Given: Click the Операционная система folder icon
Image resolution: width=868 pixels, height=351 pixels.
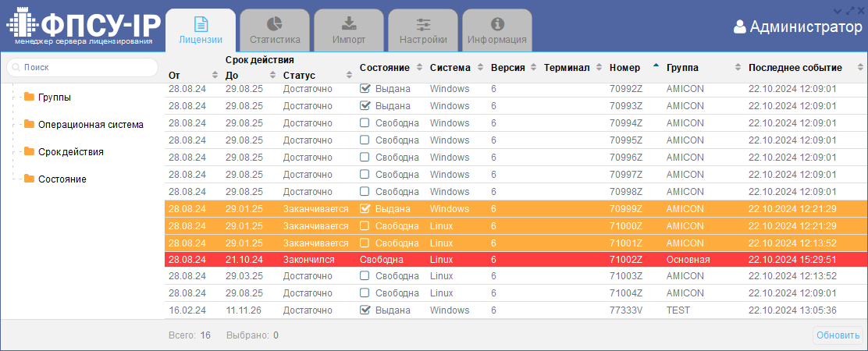Looking at the screenshot, I should (x=30, y=125).
